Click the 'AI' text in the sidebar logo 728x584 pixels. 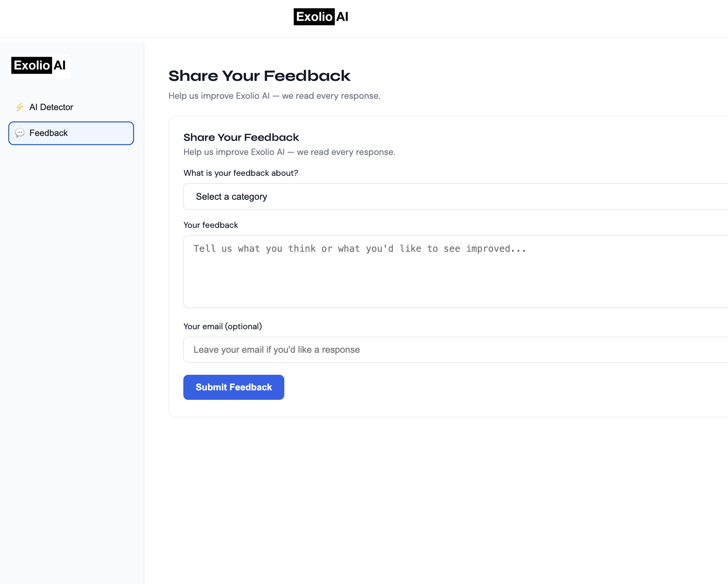point(60,66)
